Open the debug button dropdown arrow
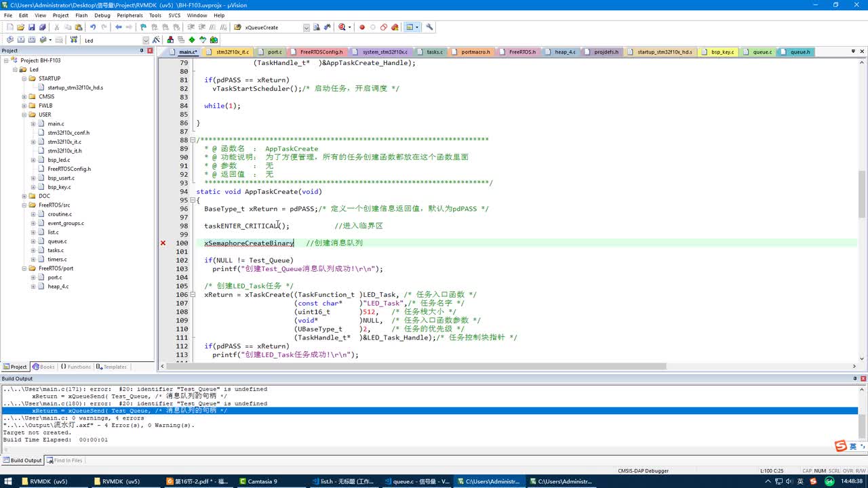 pyautogui.click(x=349, y=27)
